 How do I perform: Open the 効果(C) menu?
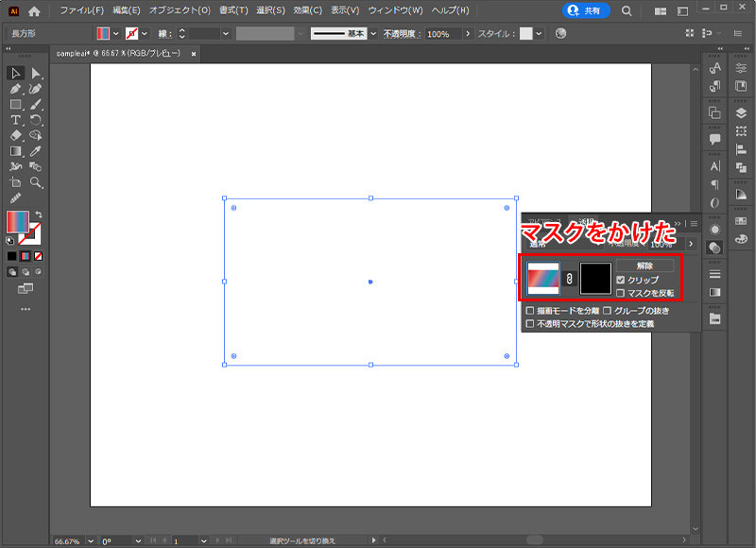tap(307, 11)
